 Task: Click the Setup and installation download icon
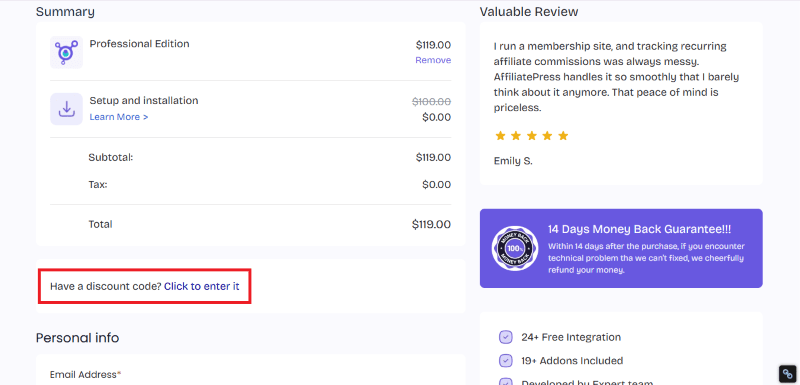pyautogui.click(x=66, y=109)
